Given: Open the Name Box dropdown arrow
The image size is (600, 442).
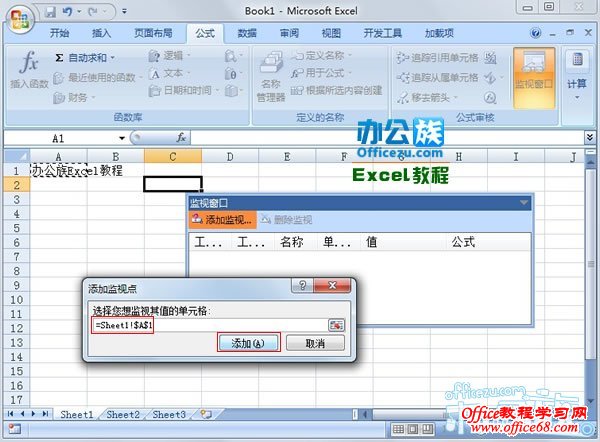Looking at the screenshot, I should coord(122,138).
